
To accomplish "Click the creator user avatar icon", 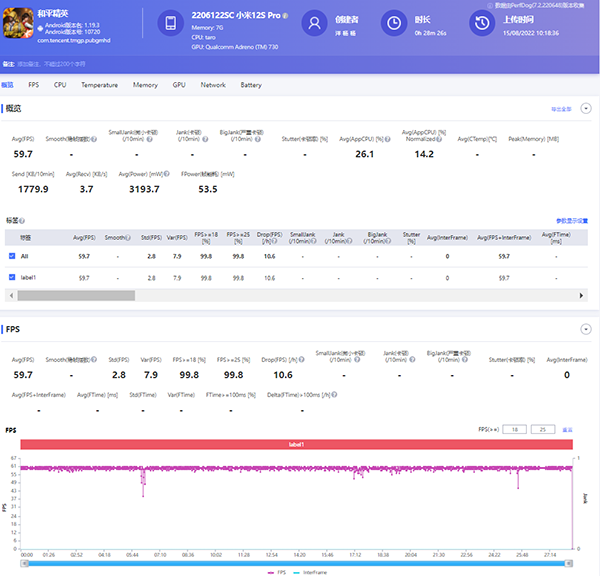I will (x=316, y=23).
